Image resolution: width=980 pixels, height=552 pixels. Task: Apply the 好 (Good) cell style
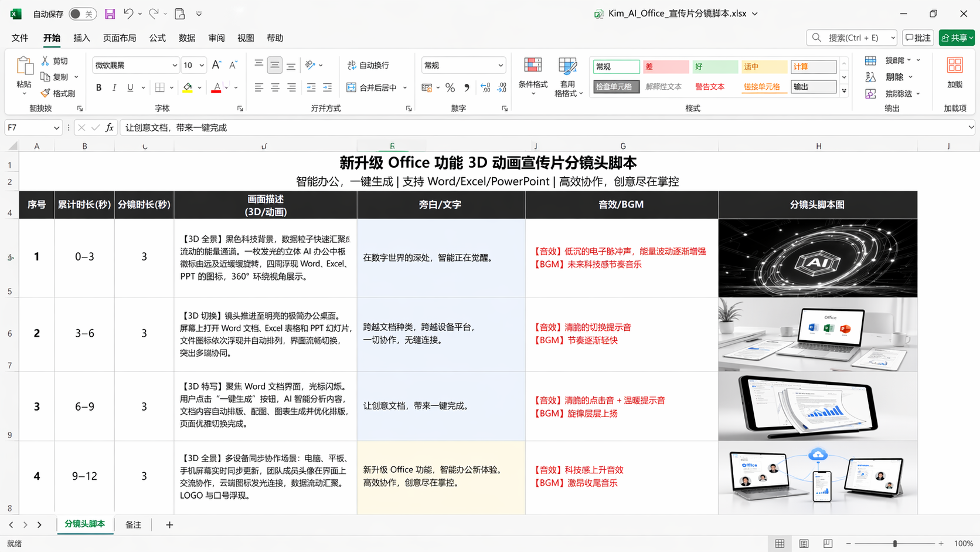[x=715, y=67]
